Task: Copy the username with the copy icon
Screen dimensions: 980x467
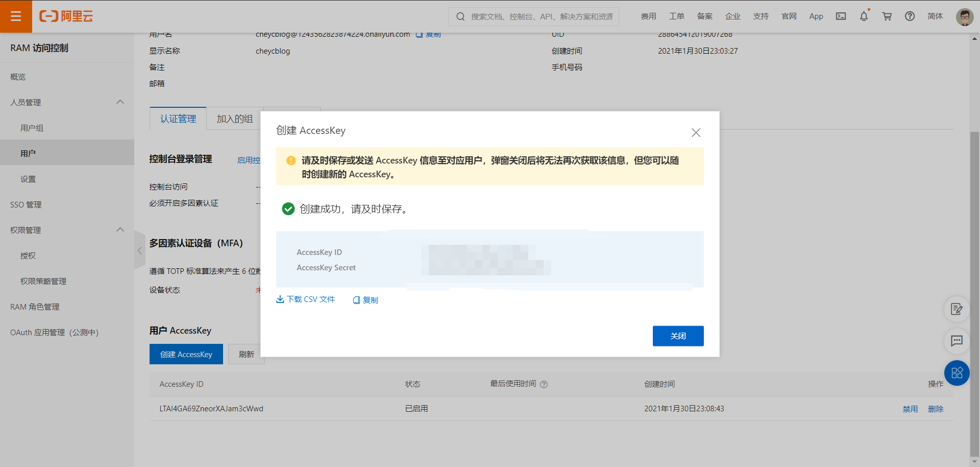Action: tap(420, 34)
